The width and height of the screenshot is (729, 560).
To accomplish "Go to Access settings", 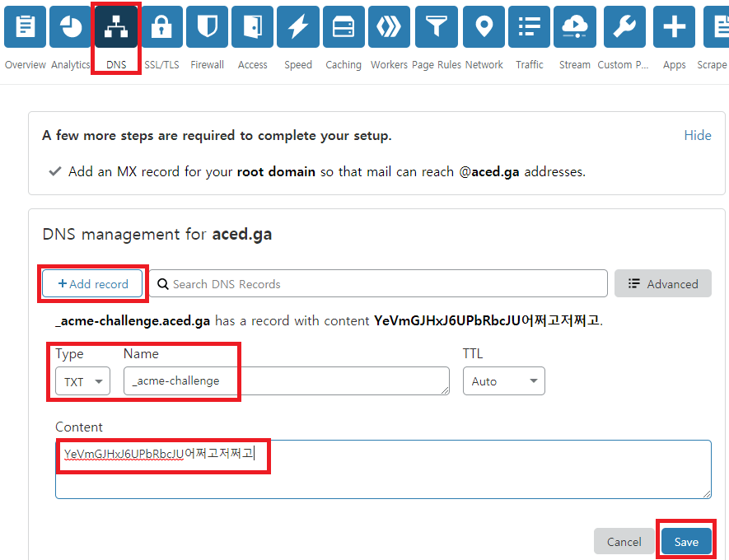I will coord(252,27).
